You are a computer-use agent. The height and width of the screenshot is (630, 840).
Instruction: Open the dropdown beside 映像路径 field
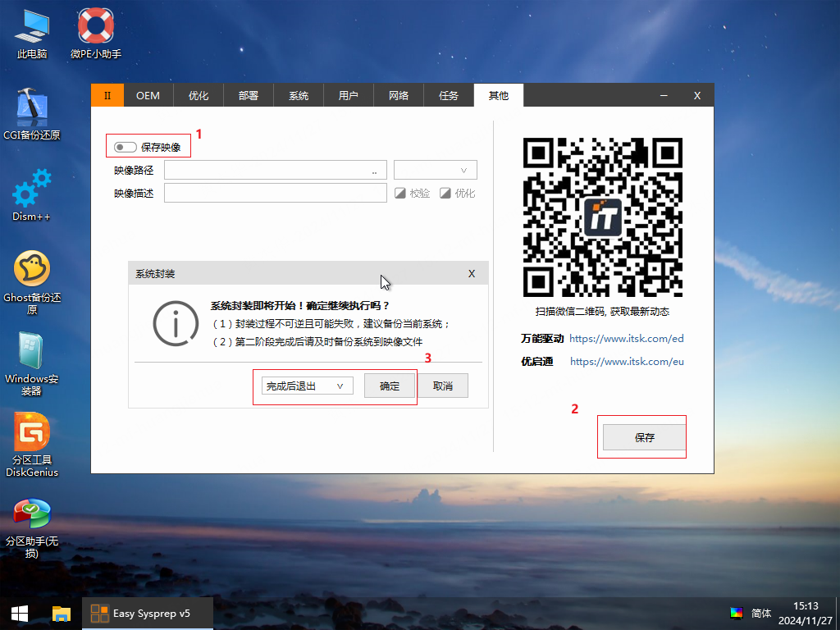tap(435, 170)
